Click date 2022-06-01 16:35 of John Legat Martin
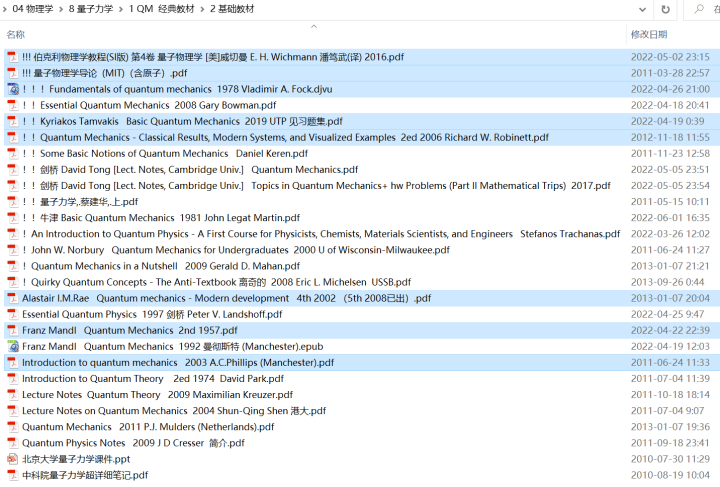The height and width of the screenshot is (487, 720). click(x=670, y=218)
